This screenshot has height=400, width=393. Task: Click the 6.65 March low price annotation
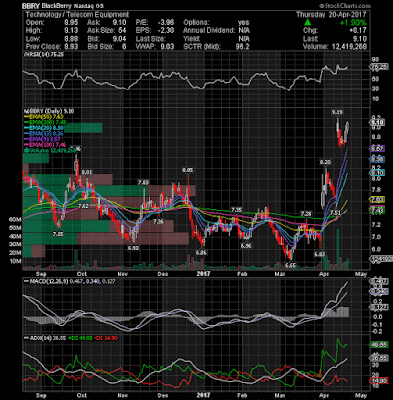point(290,265)
